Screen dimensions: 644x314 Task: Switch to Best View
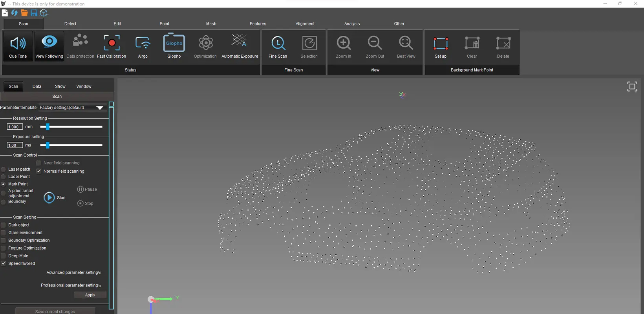(x=406, y=43)
